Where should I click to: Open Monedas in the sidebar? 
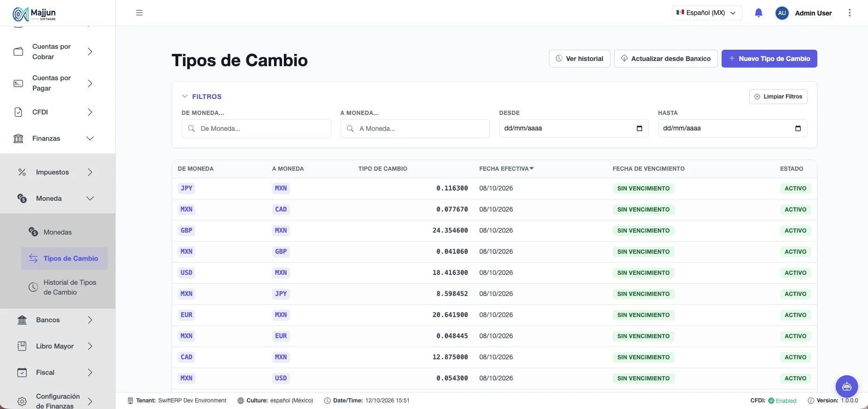pos(58,232)
